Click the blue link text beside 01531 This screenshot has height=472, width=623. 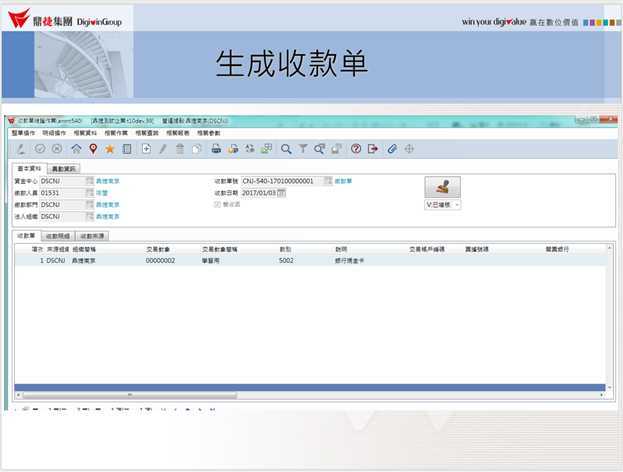tap(102, 193)
